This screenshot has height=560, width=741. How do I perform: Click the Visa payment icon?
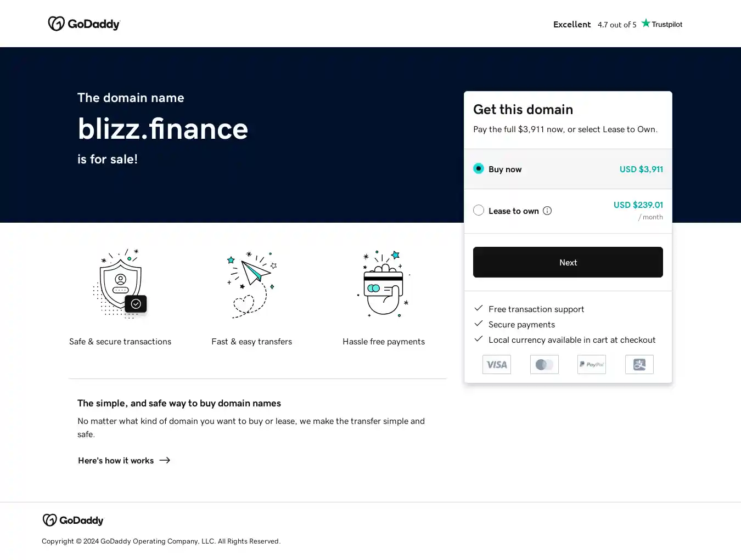[497, 364]
